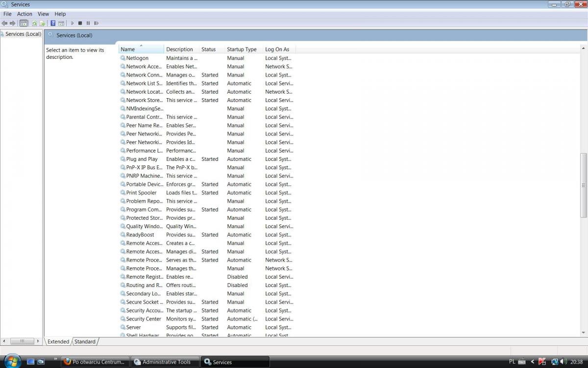Click the console tree scroll-left arrow
This screenshot has width=588, height=368.
coord(4,341)
